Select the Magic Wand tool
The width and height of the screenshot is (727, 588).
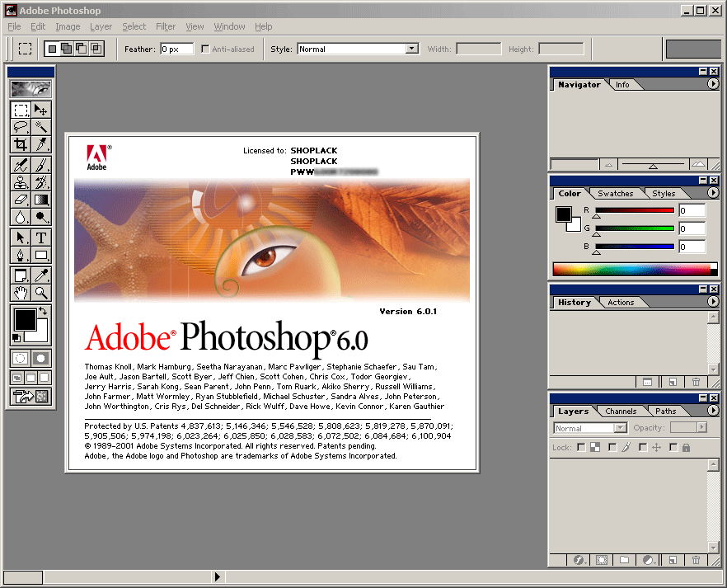tap(41, 127)
